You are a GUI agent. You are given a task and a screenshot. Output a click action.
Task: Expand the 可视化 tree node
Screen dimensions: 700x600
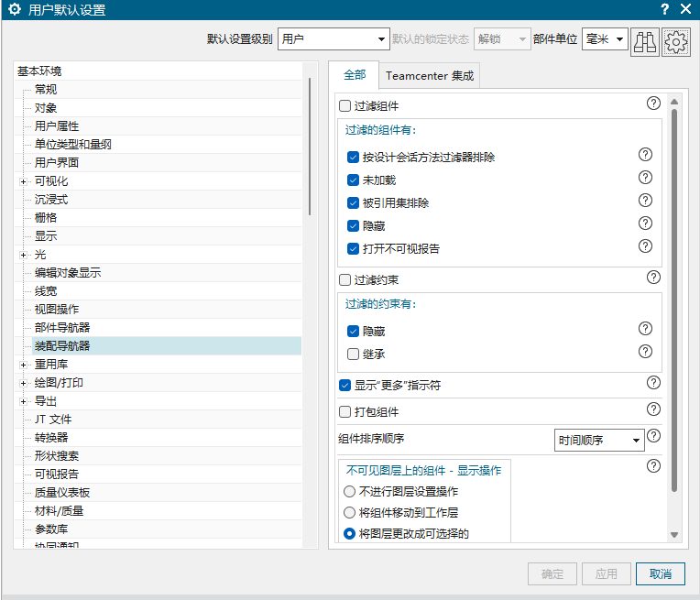coord(23,181)
